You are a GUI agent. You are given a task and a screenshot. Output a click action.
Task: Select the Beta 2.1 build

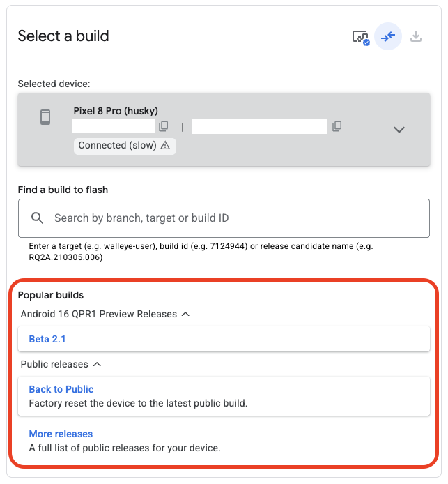tap(224, 339)
